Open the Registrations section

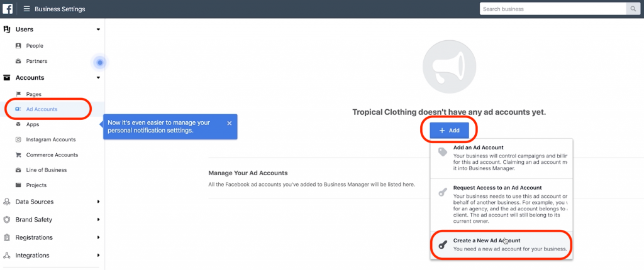tap(34, 237)
